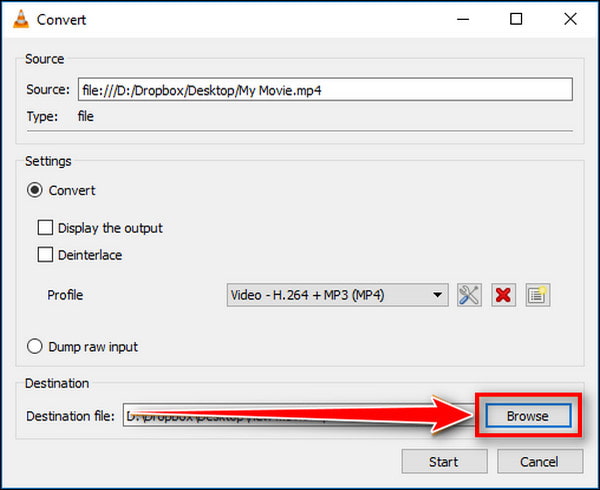Click the 'Destination file:' label

(70, 416)
